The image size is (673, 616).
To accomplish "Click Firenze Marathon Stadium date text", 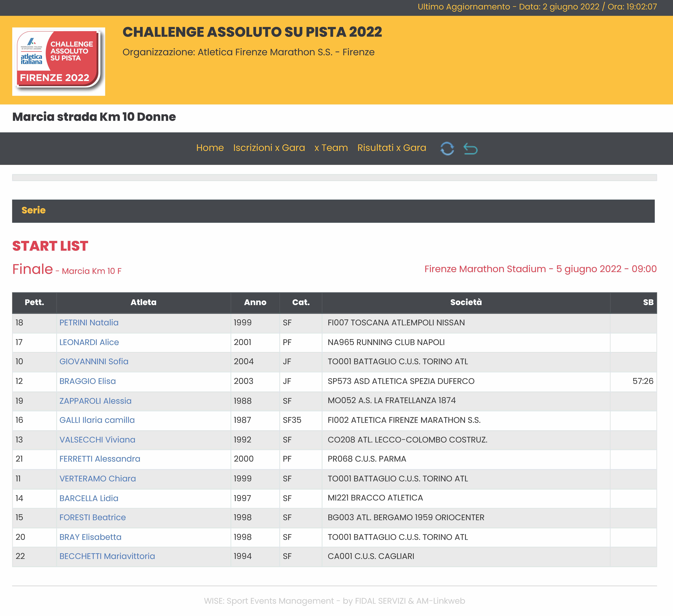I will pos(540,269).
